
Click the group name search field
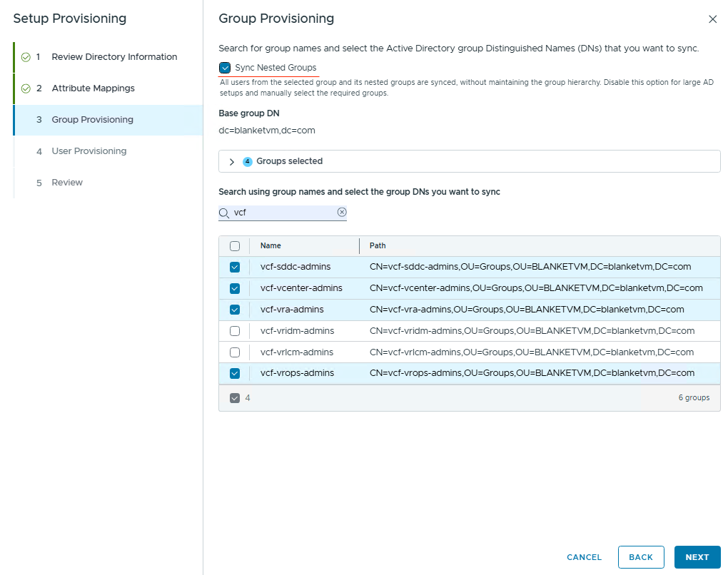(283, 213)
